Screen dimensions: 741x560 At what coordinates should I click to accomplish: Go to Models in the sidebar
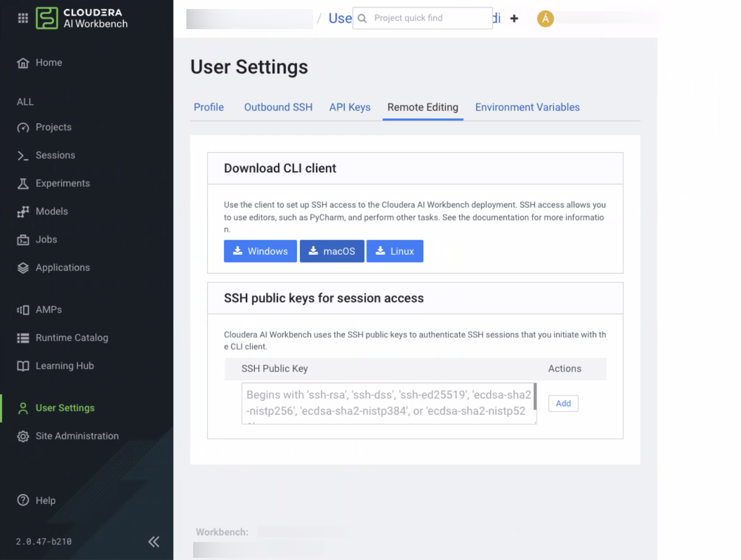[x=52, y=212]
